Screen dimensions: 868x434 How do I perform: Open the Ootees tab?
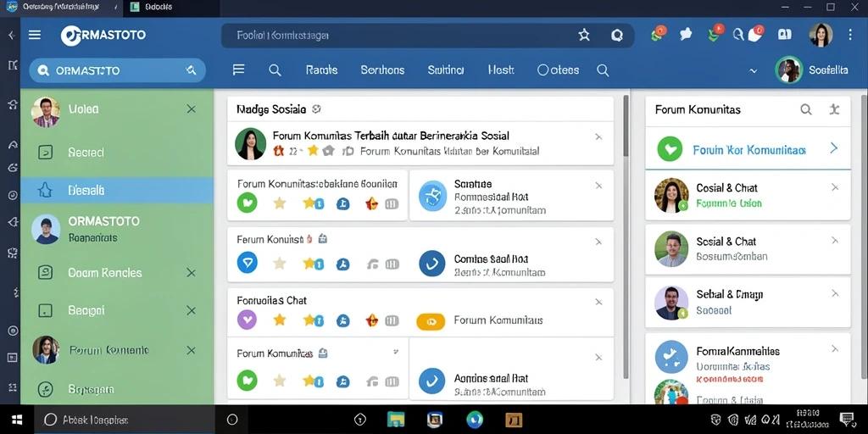[558, 70]
